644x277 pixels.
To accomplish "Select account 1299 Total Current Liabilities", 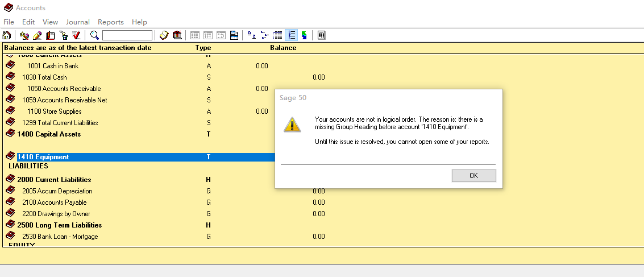I will click(60, 123).
